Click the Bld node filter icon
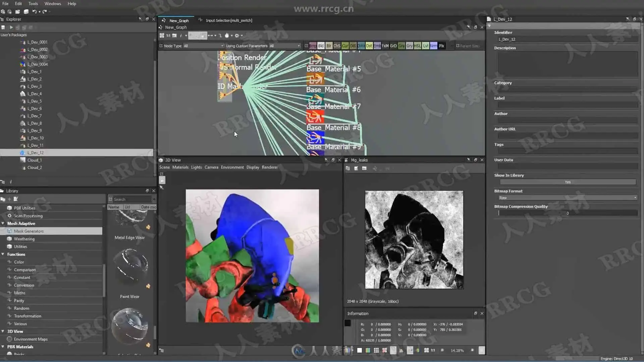The image size is (644, 362). coord(321,46)
